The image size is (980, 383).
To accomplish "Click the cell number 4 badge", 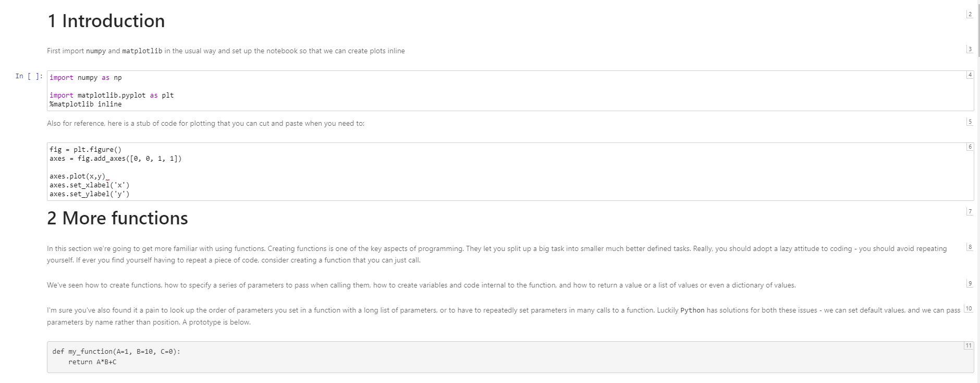I will tap(970, 75).
